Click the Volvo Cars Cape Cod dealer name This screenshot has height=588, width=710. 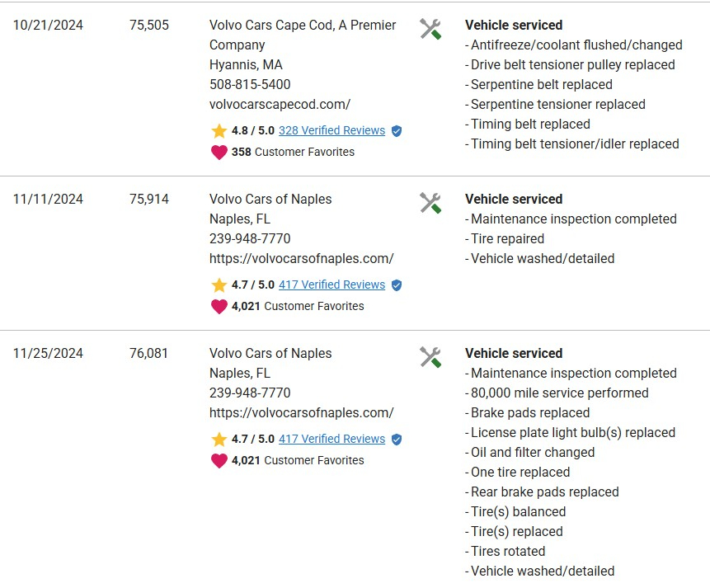click(303, 26)
